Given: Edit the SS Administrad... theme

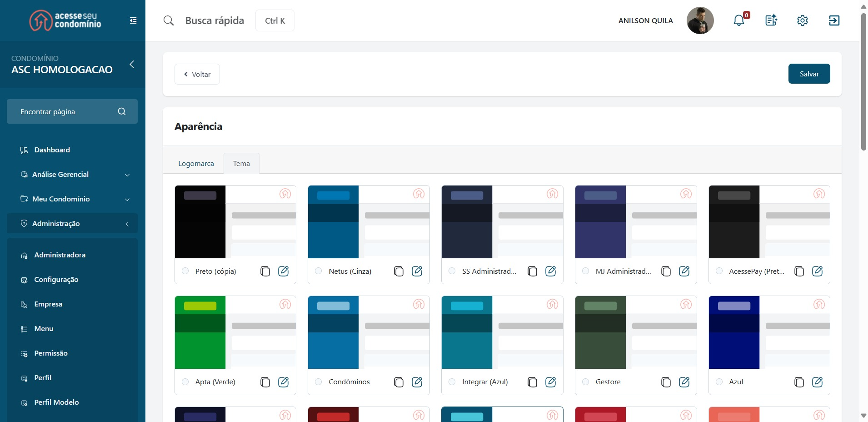Looking at the screenshot, I should point(550,271).
